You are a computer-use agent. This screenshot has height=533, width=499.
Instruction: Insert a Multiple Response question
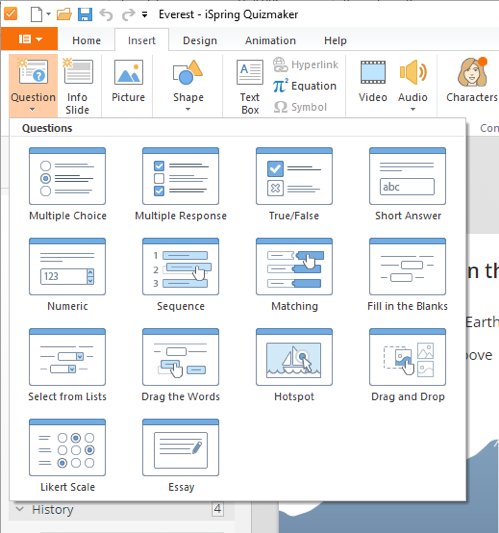[180, 185]
